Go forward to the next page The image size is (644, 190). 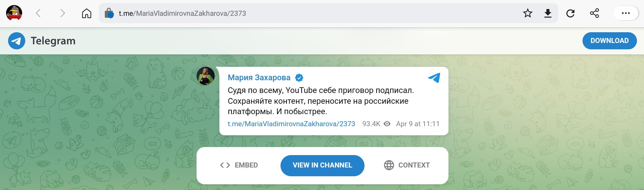pyautogui.click(x=62, y=13)
